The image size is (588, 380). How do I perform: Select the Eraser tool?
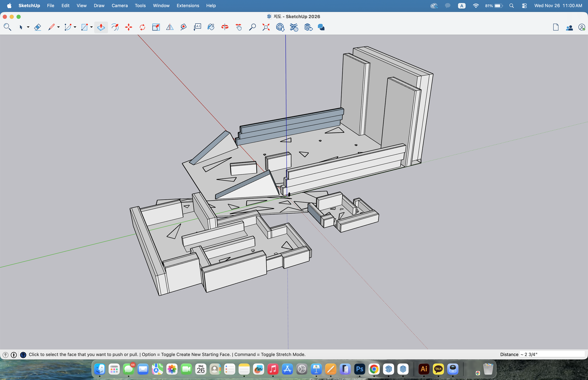click(38, 27)
